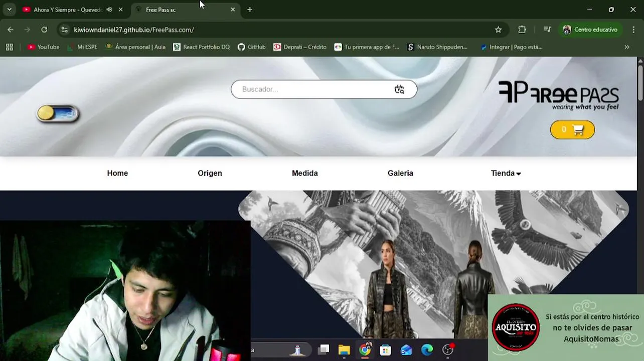Viewport: 644px width, 361px height.
Task: Click the hero banner image with models
Action: click(434, 264)
